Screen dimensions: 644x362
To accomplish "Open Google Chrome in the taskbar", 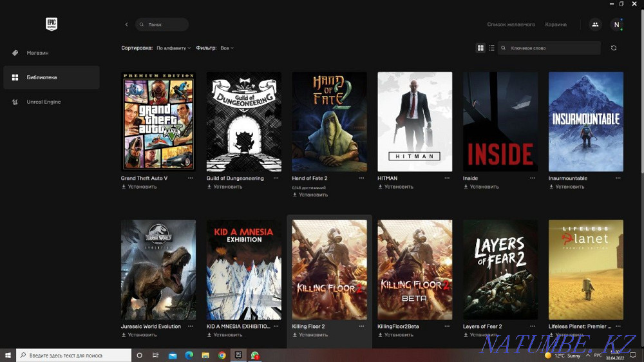I will pyautogui.click(x=222, y=355).
